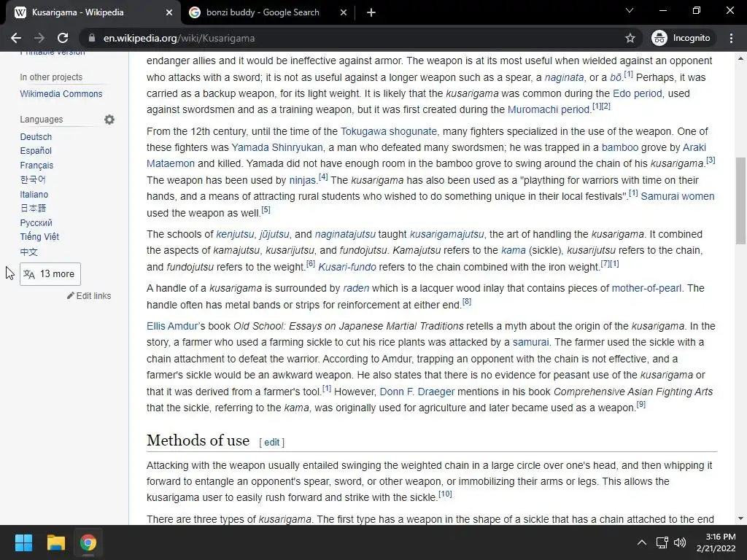This screenshot has width=747, height=560.
Task: Open the raden link
Action: [356, 288]
